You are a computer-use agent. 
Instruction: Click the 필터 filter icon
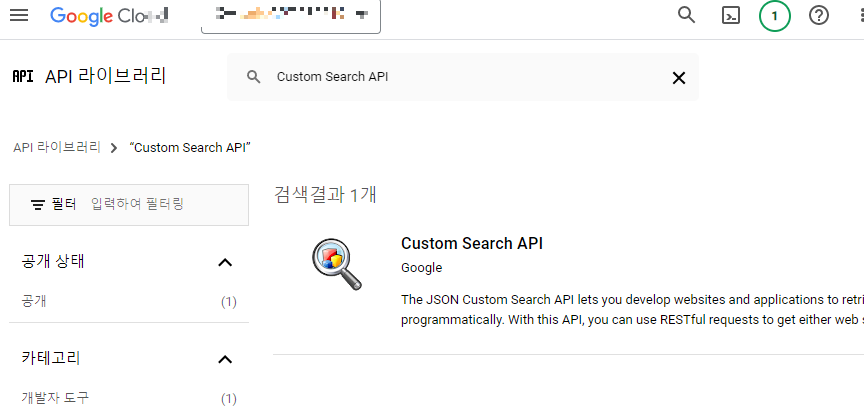(x=38, y=205)
